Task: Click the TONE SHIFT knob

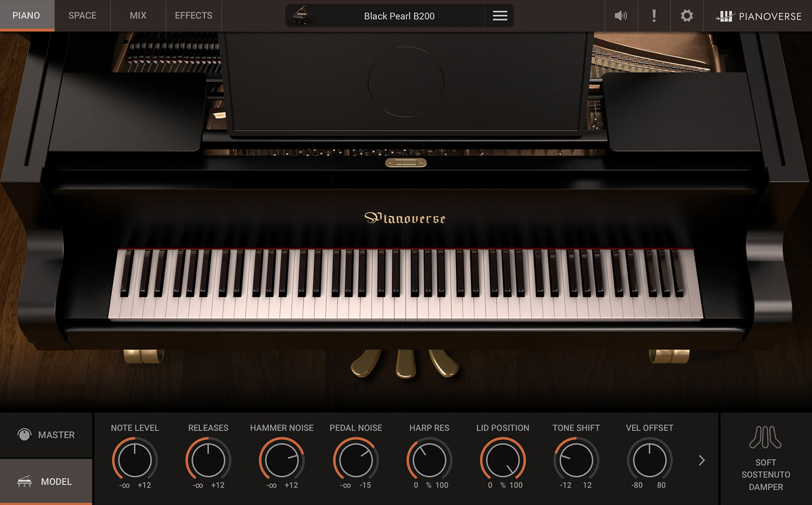Action: [x=577, y=460]
